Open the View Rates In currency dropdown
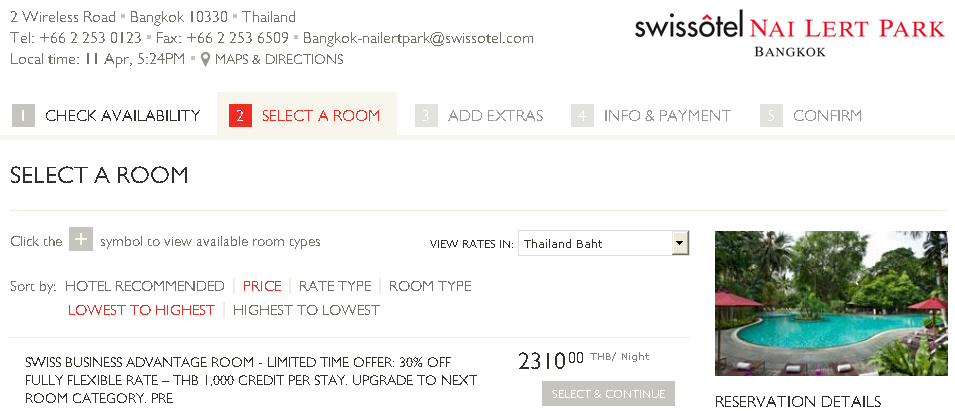This screenshot has width=955, height=411. point(680,243)
